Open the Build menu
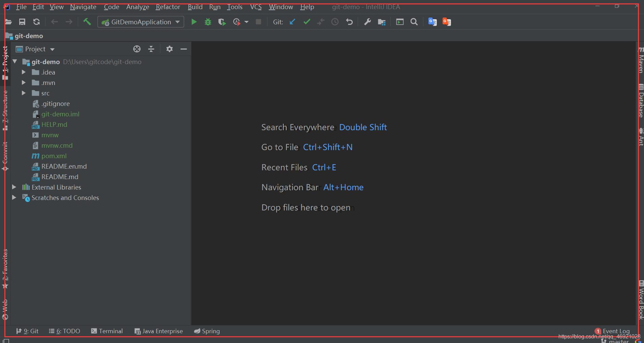This screenshot has width=644, height=343. (195, 7)
